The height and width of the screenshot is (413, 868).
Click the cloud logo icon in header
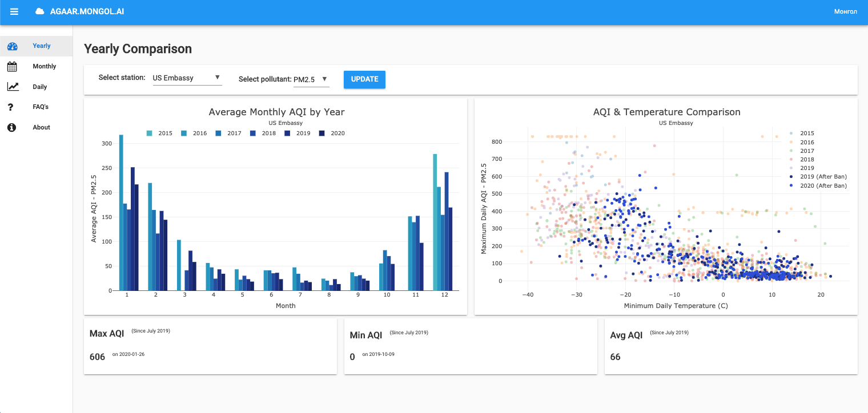click(39, 11)
